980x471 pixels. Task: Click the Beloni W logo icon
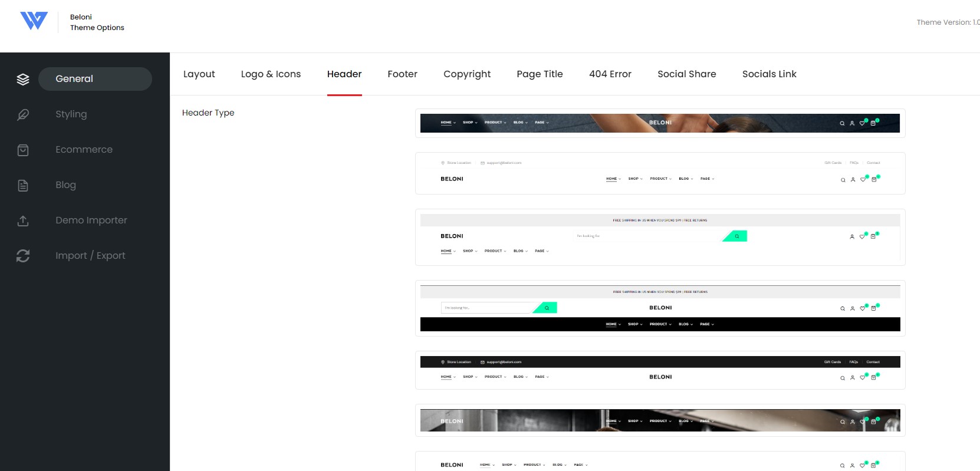(x=34, y=21)
